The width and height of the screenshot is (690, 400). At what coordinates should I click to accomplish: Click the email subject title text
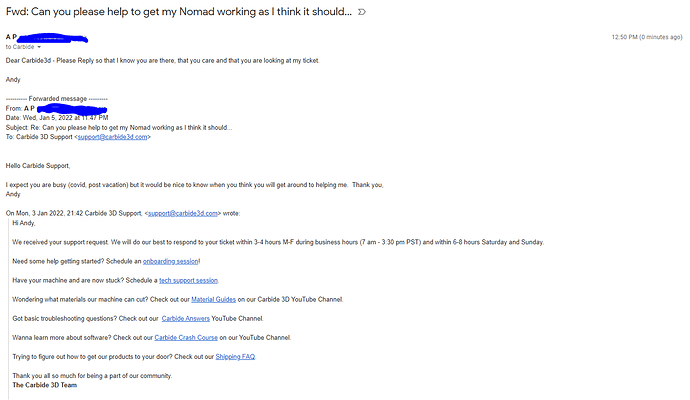[179, 12]
